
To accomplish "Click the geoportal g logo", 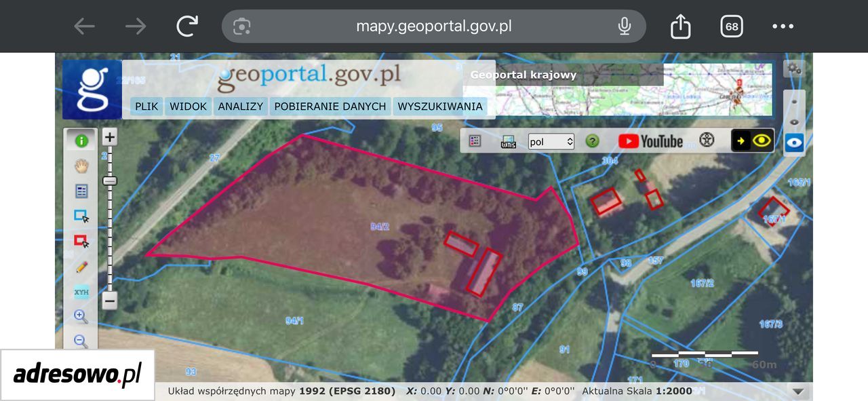I will point(92,90).
